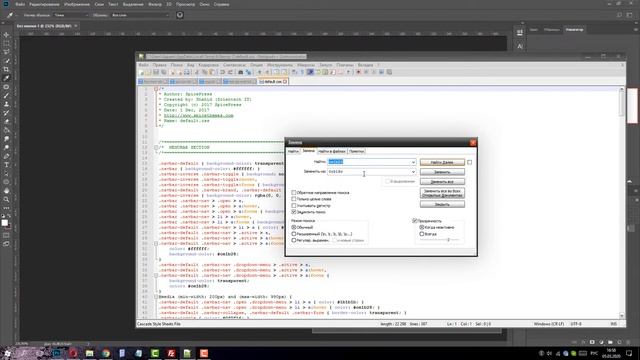
Task: Click Notepad++ Paste toolbar icon
Action: tap(212, 72)
